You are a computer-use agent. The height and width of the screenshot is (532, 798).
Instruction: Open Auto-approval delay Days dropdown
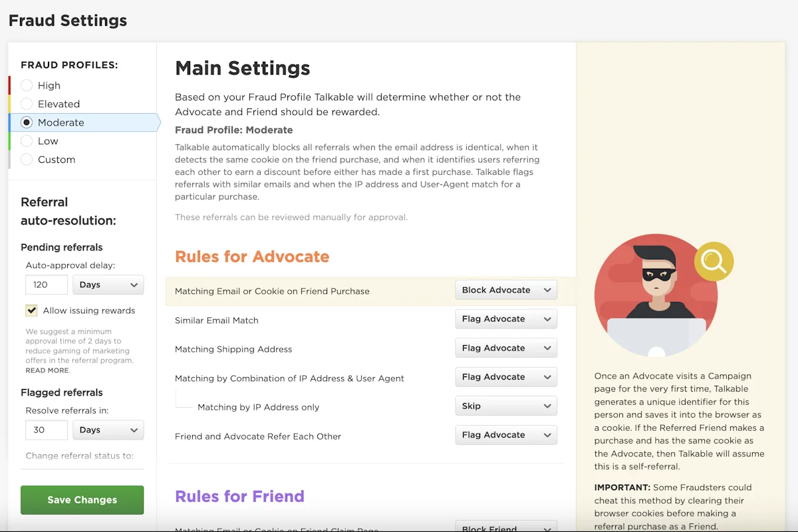[108, 285]
